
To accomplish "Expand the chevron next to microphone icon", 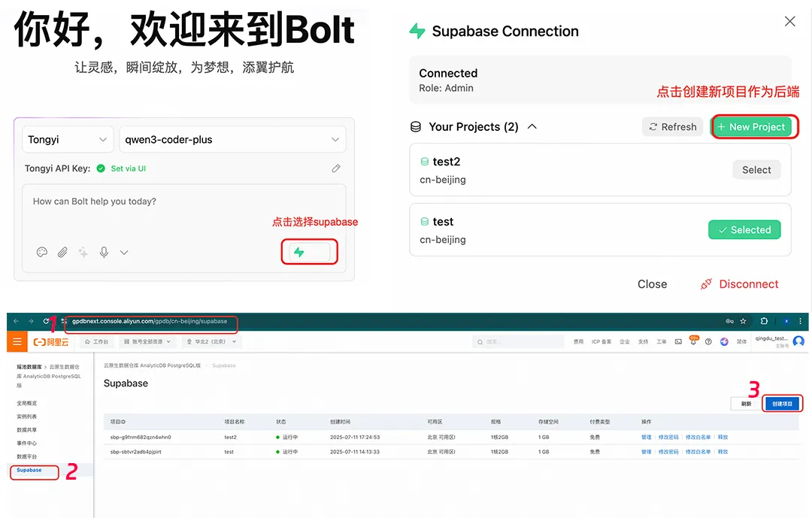I will coord(124,253).
